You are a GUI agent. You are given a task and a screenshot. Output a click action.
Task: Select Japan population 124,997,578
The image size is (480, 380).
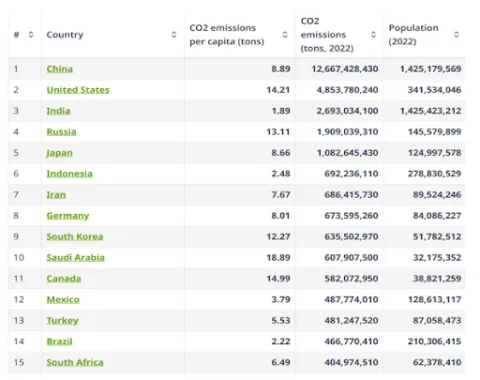(x=435, y=153)
